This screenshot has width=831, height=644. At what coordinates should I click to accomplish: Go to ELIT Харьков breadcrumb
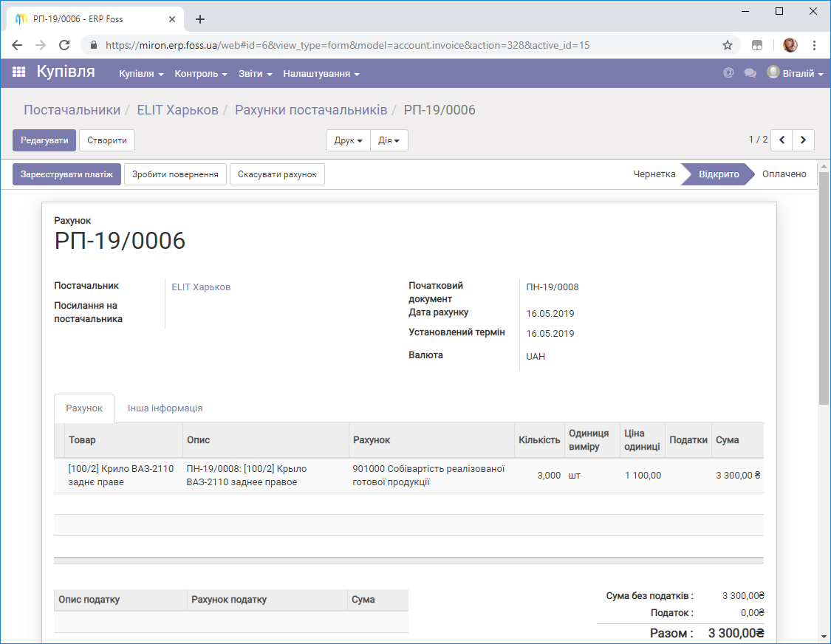click(177, 110)
